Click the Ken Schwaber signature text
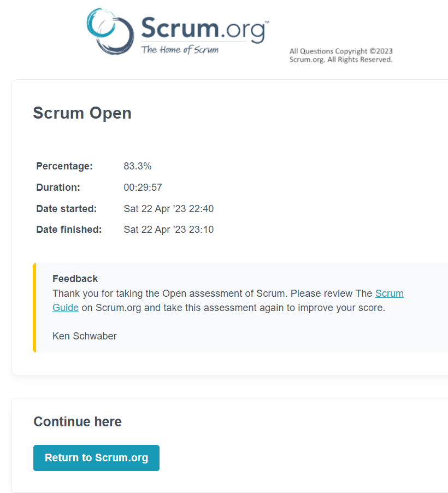 85,336
